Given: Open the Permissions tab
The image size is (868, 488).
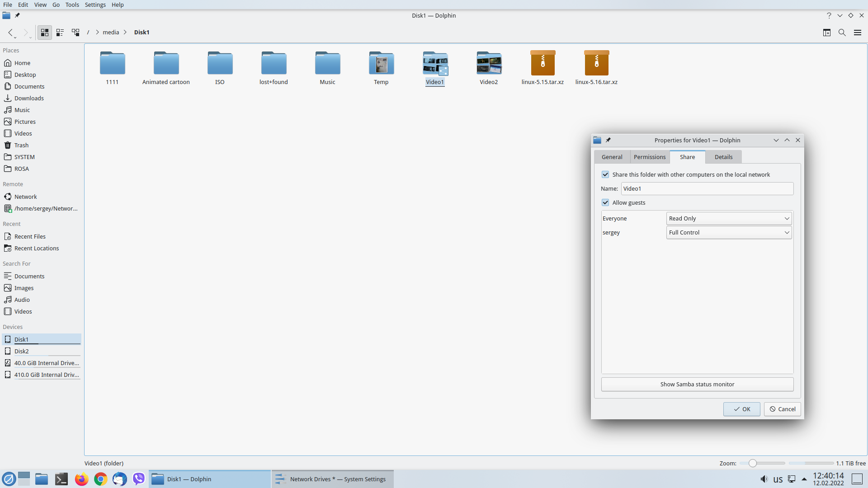Looking at the screenshot, I should (649, 157).
